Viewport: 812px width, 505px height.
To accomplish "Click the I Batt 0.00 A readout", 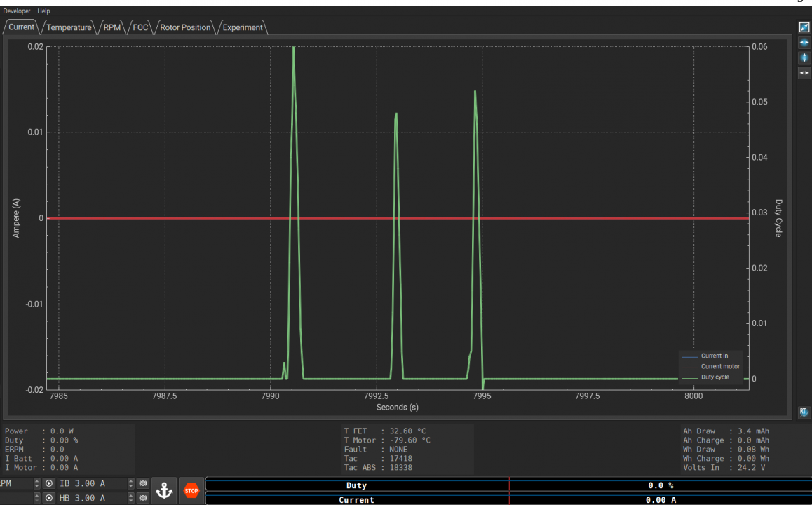I will [41, 459].
